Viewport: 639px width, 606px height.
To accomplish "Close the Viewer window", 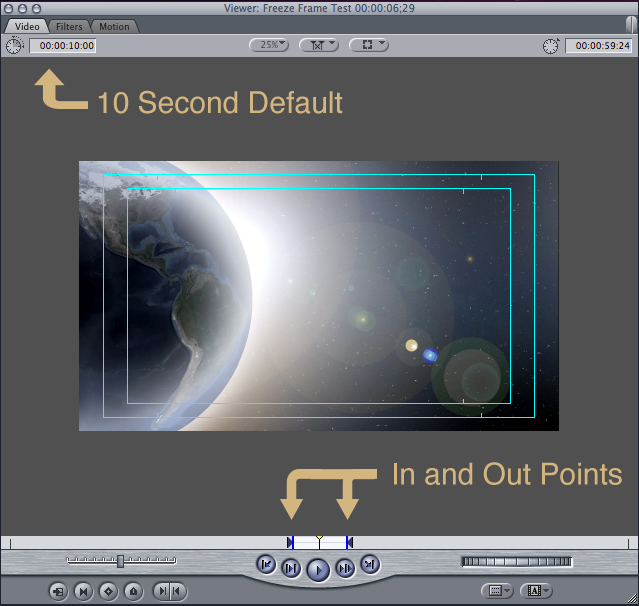I will [x=9, y=8].
